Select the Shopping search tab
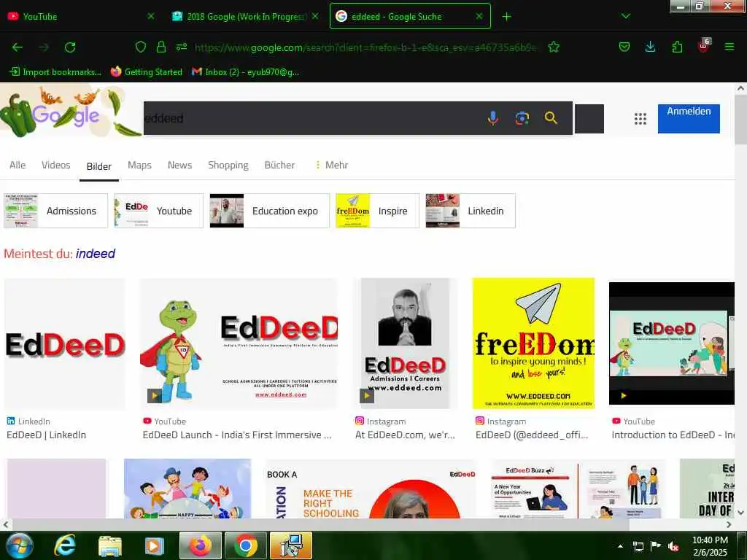This screenshot has height=560, width=747. [228, 165]
